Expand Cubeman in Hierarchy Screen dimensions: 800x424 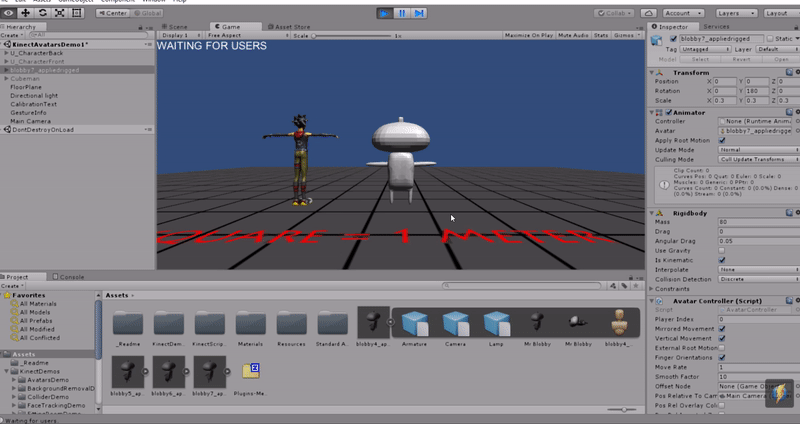point(6,79)
